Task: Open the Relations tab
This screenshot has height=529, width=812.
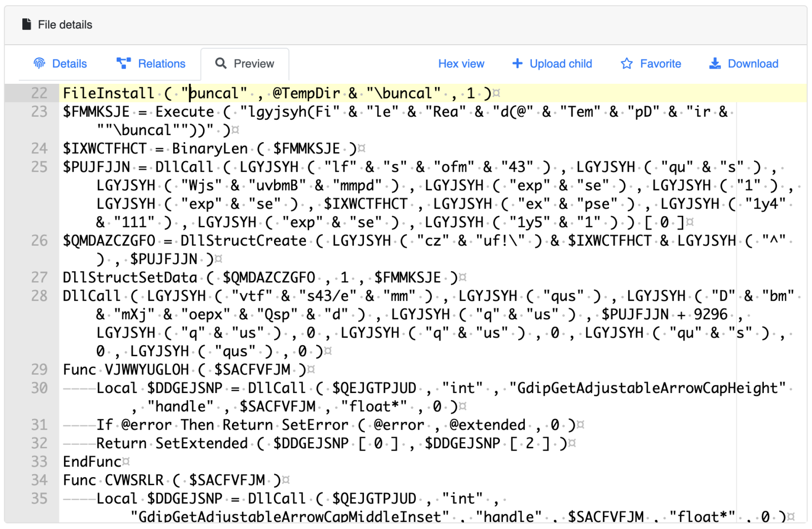Action: click(x=161, y=63)
